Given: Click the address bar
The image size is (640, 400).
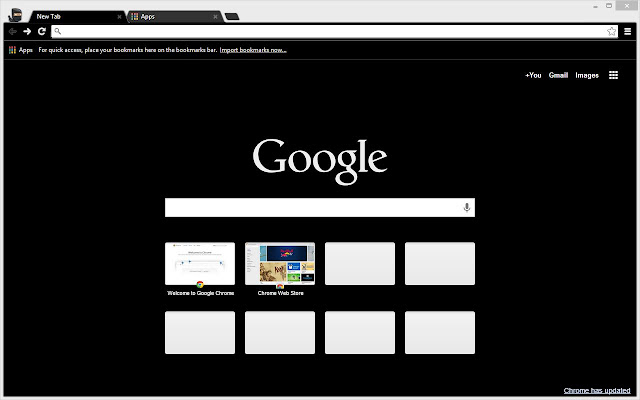Looking at the screenshot, I should click(x=334, y=31).
